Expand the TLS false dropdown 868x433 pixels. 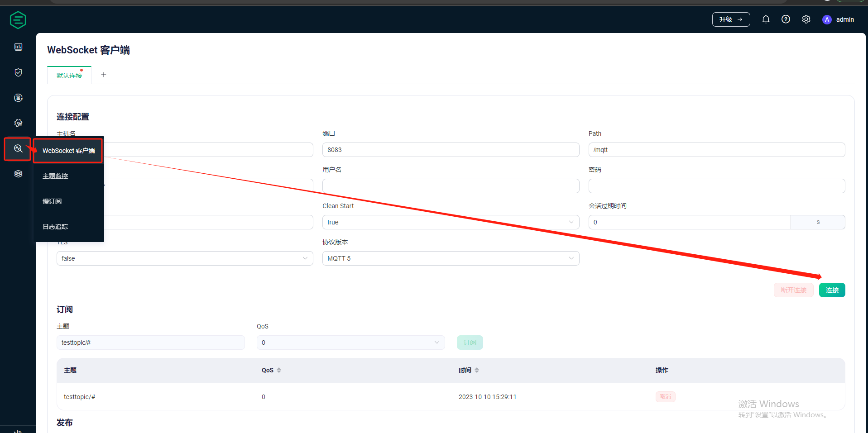click(185, 258)
